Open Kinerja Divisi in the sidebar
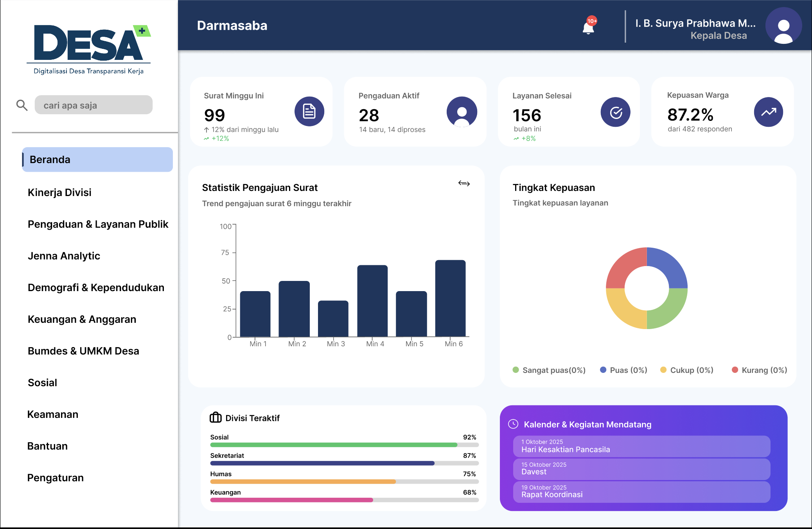This screenshot has width=812, height=529. click(59, 193)
